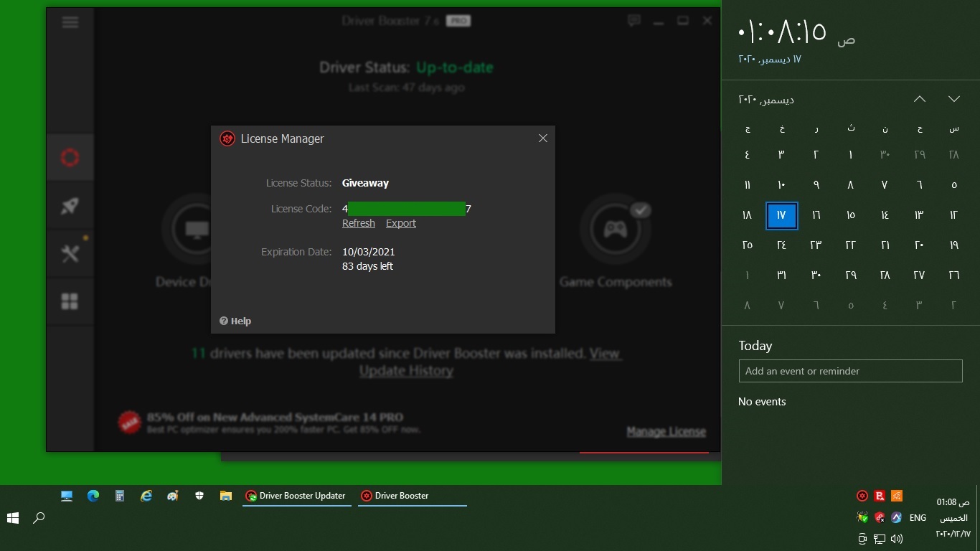Select December 25 in the calendar

[x=747, y=245]
